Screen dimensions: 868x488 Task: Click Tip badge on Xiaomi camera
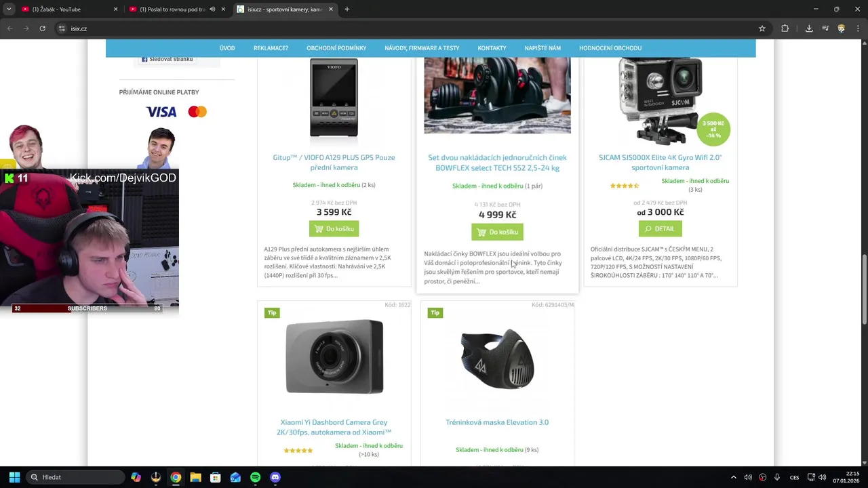click(272, 312)
